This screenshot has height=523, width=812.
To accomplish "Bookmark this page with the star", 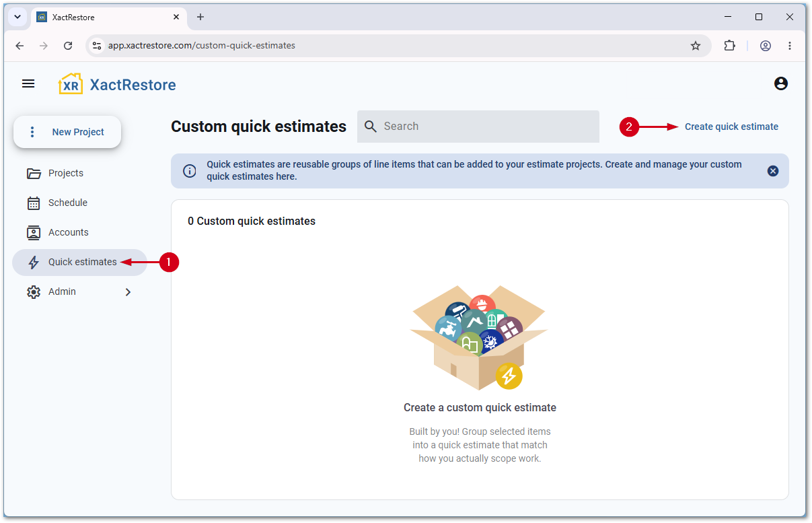I will 696,46.
